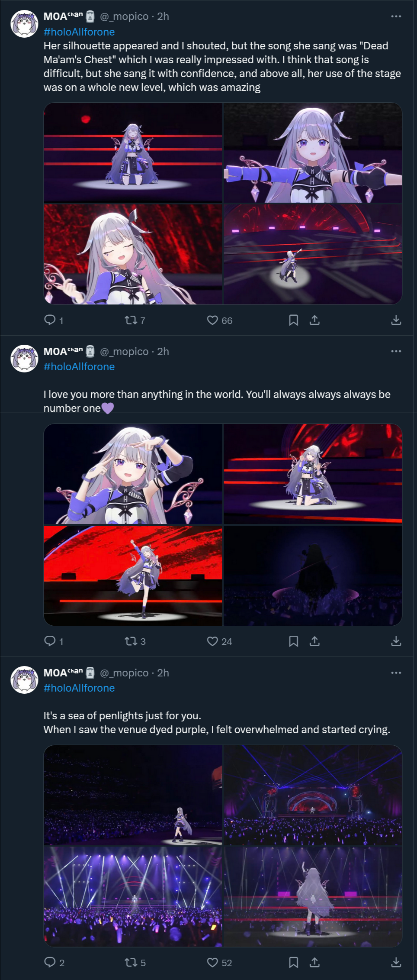The width and height of the screenshot is (417, 980).
Task: Open more options on first tweet
Action: [x=396, y=16]
